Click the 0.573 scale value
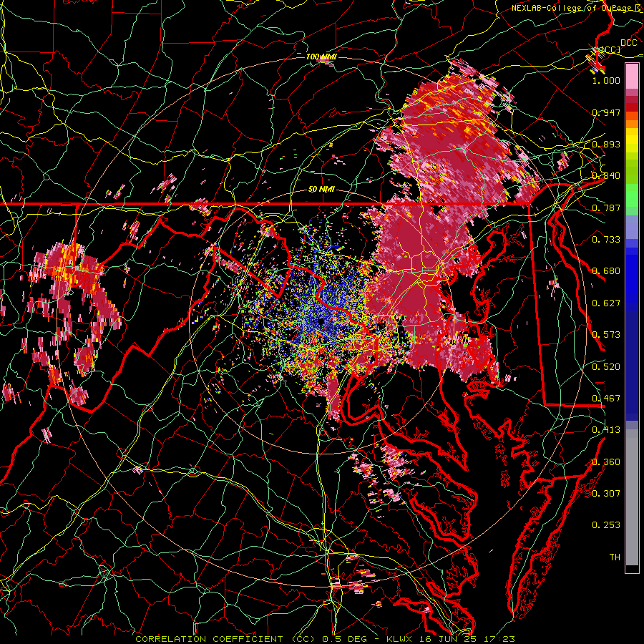 [606, 335]
